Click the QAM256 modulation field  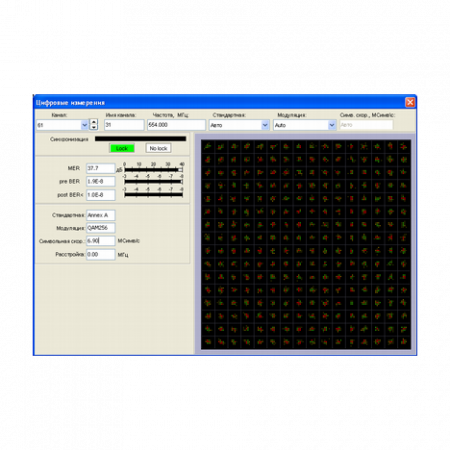coord(101,228)
